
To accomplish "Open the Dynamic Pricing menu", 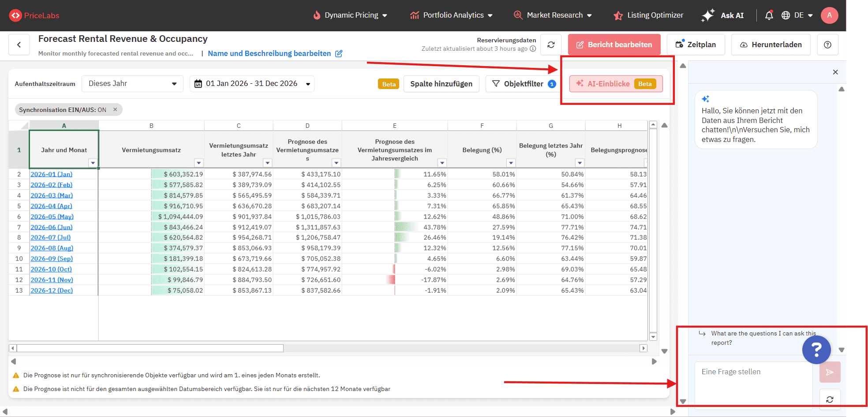I will tap(351, 15).
